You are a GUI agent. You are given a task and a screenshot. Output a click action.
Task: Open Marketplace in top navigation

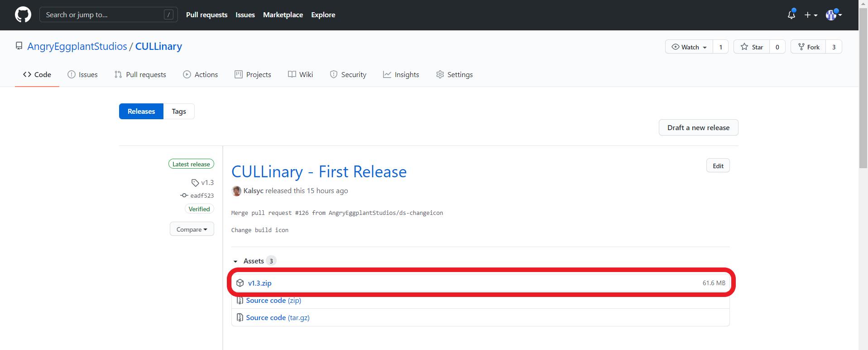(x=283, y=15)
